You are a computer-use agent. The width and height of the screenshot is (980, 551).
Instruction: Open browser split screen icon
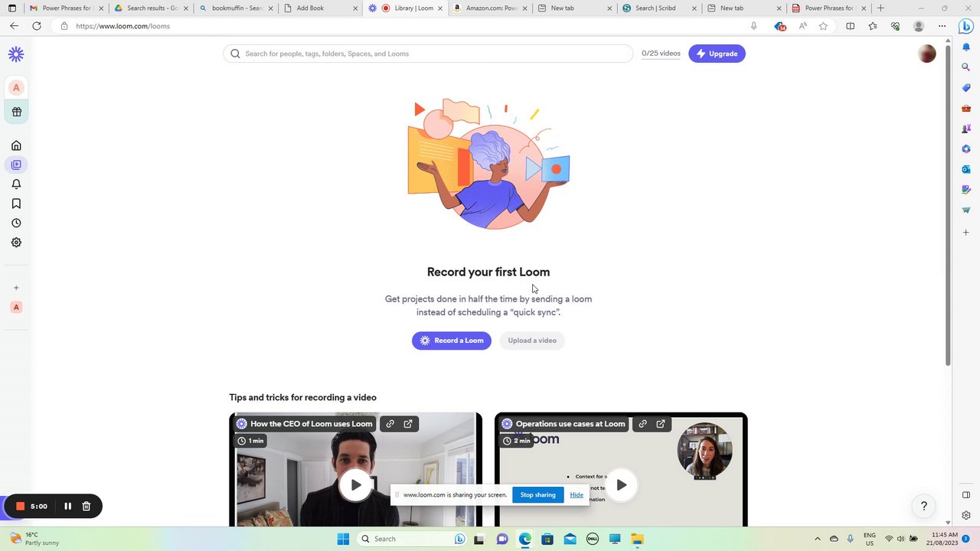(x=850, y=26)
